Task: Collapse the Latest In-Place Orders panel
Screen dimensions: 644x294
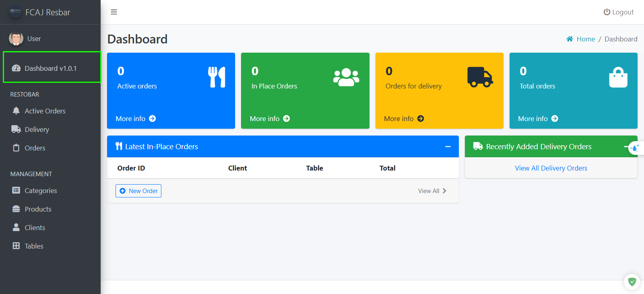Action: (448, 147)
